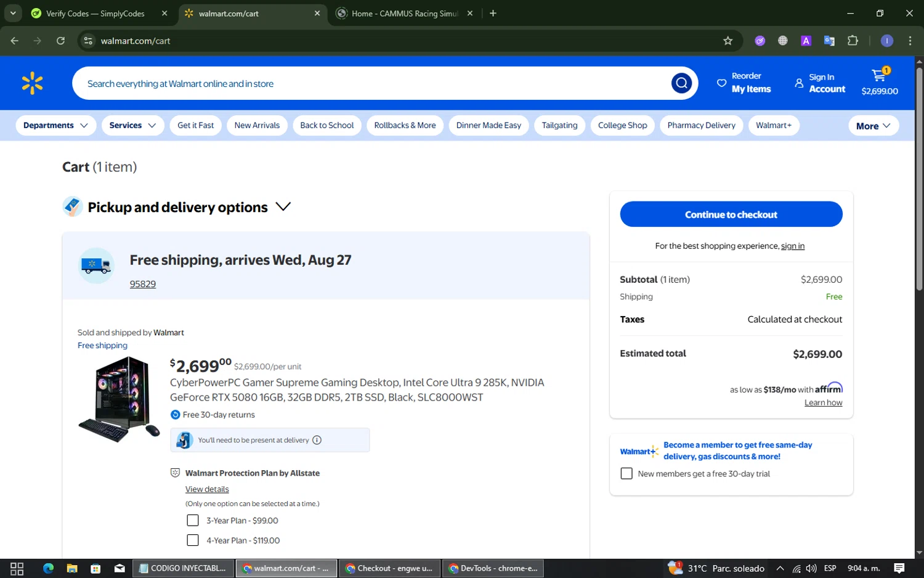Screen dimensions: 924x578
Task: Click the CyberPowerPC desktop product thumbnail
Action: (x=119, y=400)
